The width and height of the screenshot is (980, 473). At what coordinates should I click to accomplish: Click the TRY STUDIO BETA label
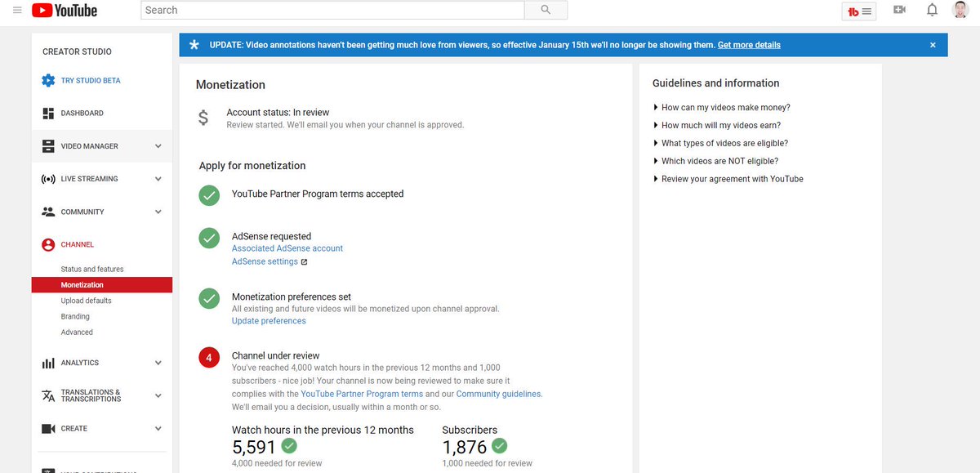click(x=91, y=81)
